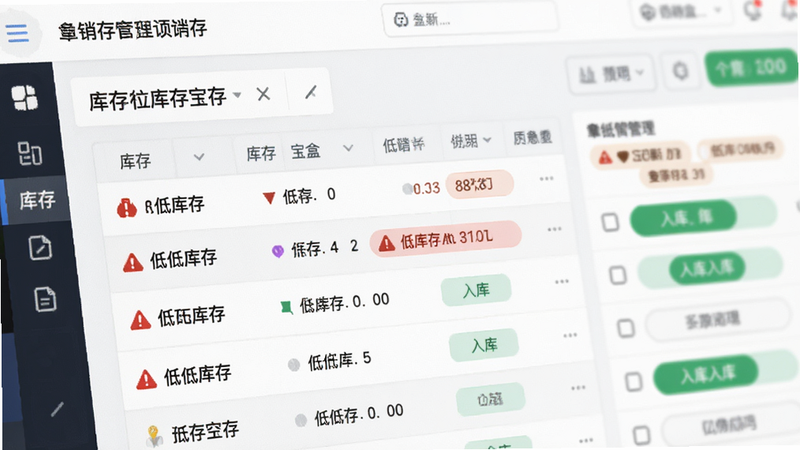Viewport: 800px width, 450px height.
Task: Select the value 0.33 in the first row
Action: coord(427,188)
